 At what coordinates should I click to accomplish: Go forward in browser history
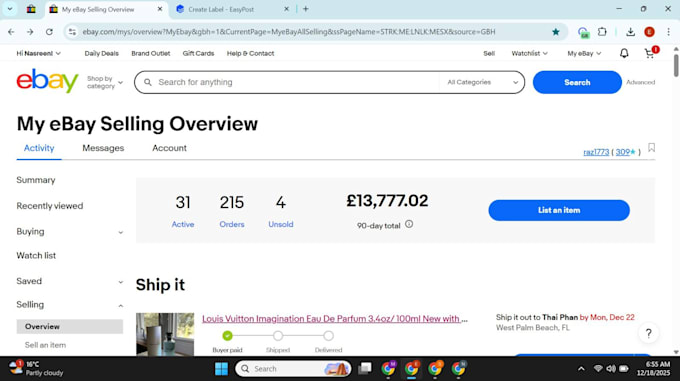[30, 32]
